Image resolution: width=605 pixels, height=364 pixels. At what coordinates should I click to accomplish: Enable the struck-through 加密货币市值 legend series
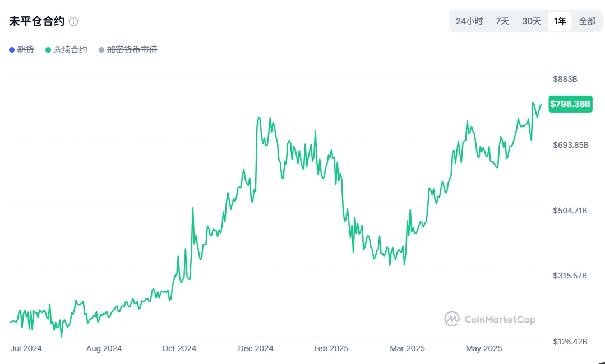coord(128,50)
